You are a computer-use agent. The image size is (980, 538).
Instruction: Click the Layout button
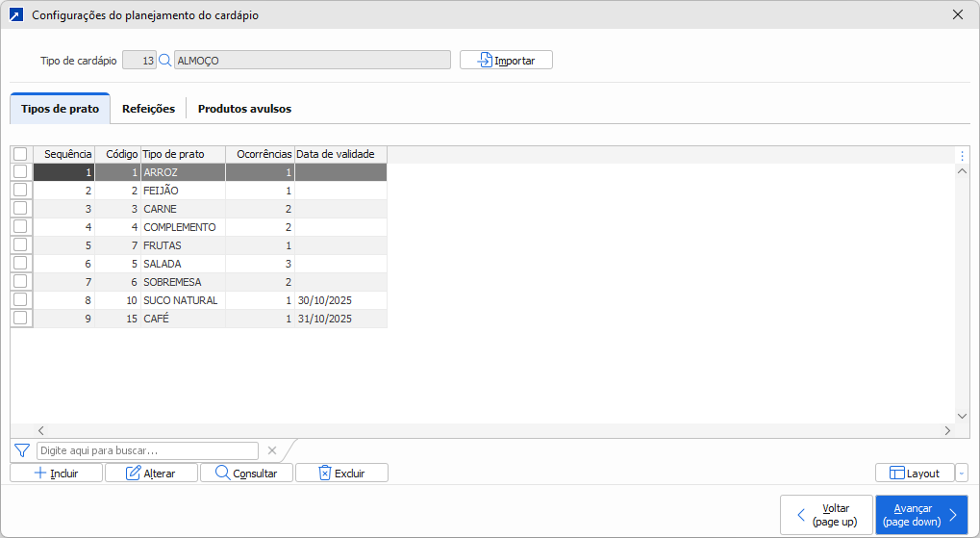915,473
